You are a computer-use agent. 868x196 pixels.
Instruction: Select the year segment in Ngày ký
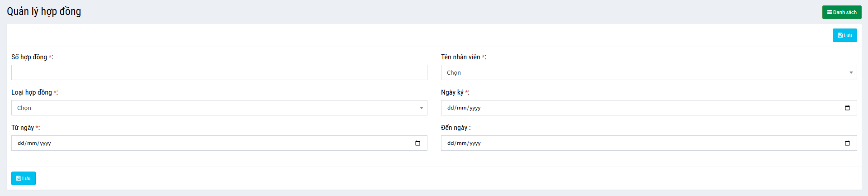click(x=475, y=108)
